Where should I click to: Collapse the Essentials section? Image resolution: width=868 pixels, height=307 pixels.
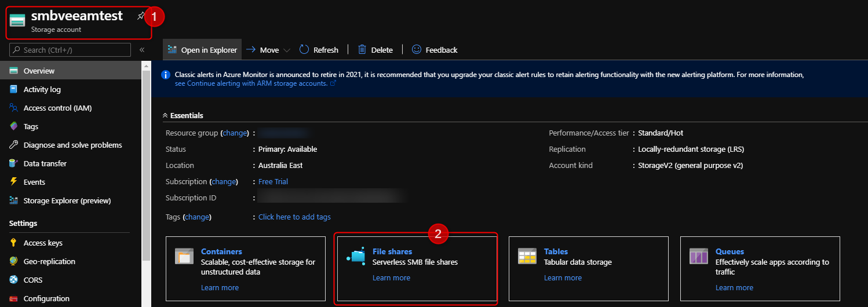coord(165,115)
